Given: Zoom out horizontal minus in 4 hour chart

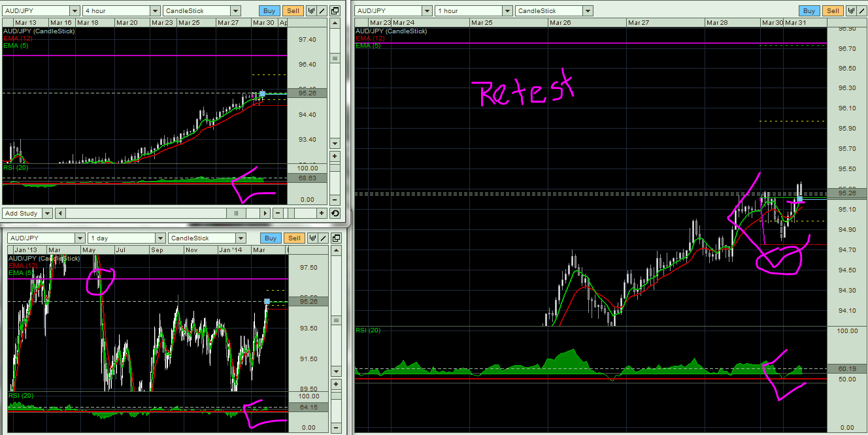Looking at the screenshot, I should [278, 213].
